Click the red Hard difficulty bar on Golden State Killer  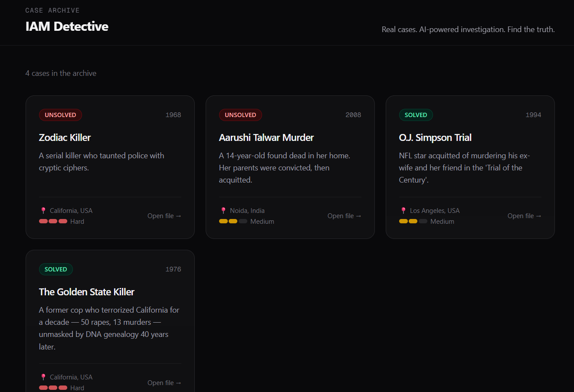(53, 388)
